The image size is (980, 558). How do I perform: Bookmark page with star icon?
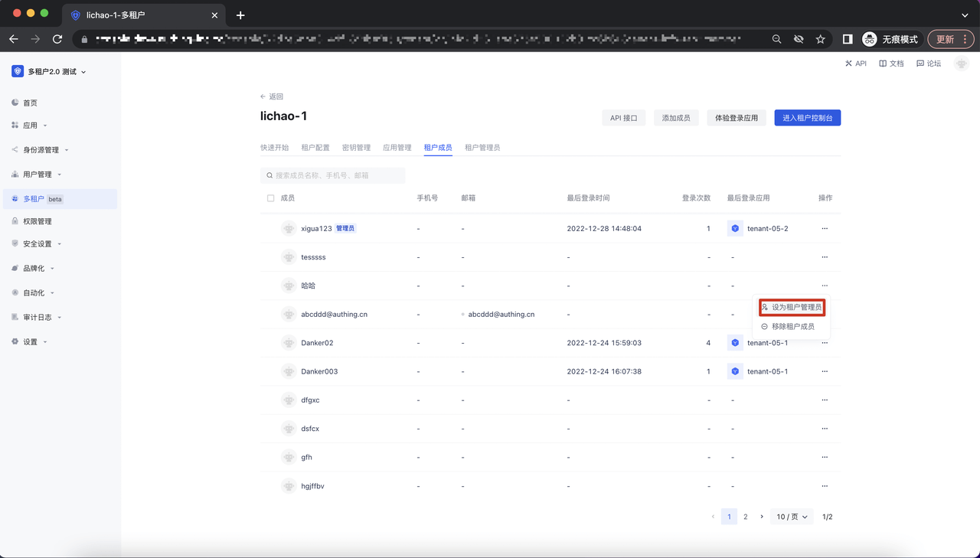pyautogui.click(x=820, y=39)
